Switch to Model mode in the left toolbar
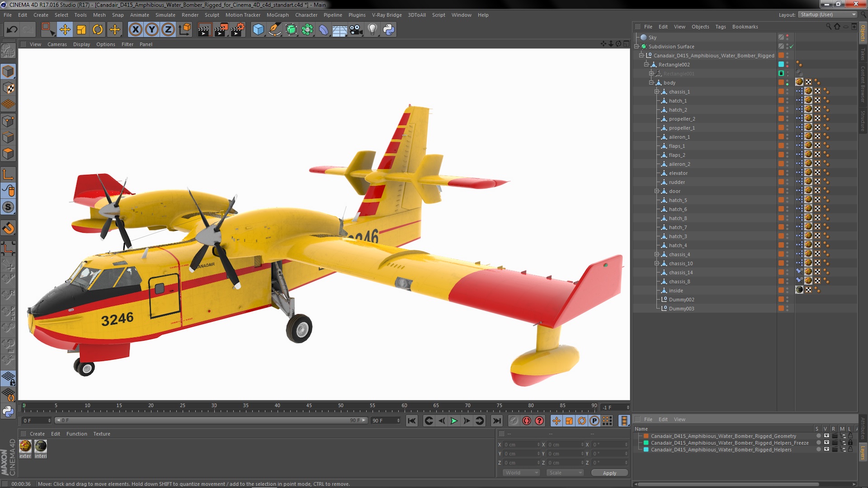 click(8, 71)
